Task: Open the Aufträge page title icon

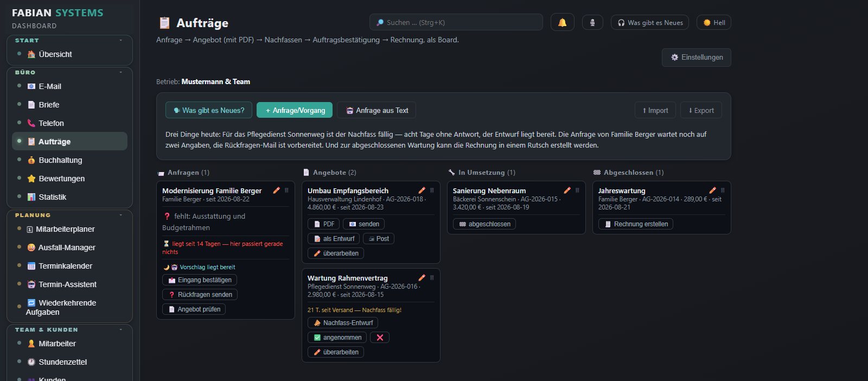Action: (164, 23)
